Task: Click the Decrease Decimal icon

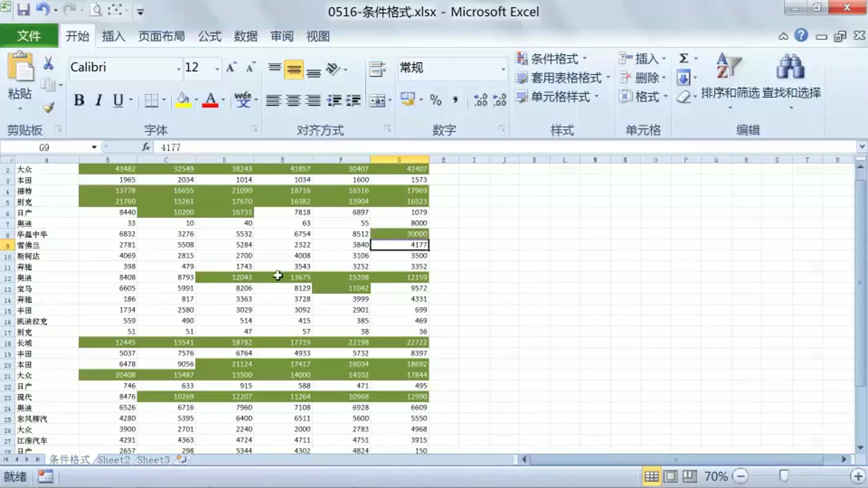Action: (500, 100)
